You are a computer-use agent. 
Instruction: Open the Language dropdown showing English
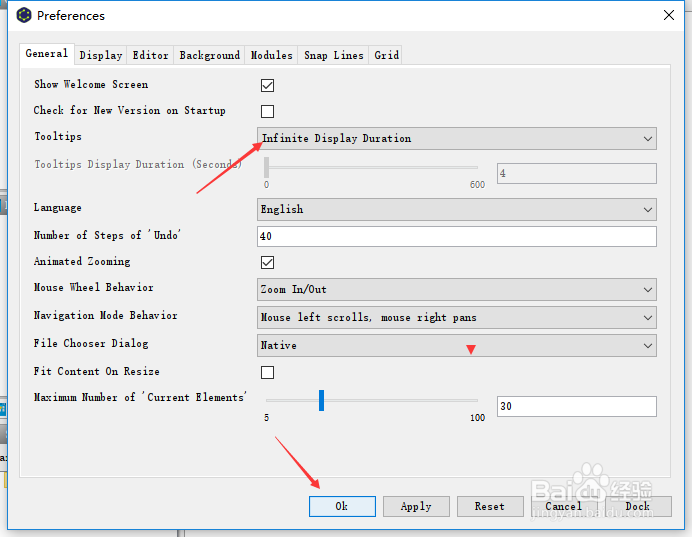click(457, 209)
